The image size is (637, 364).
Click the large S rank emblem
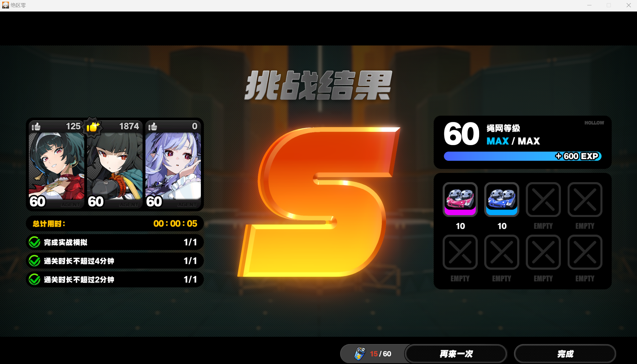(319, 202)
